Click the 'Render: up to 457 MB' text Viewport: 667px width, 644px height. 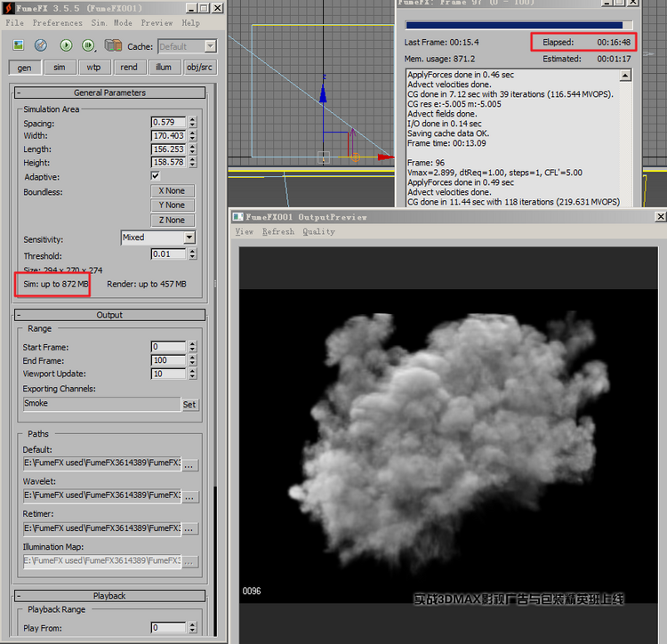(147, 284)
